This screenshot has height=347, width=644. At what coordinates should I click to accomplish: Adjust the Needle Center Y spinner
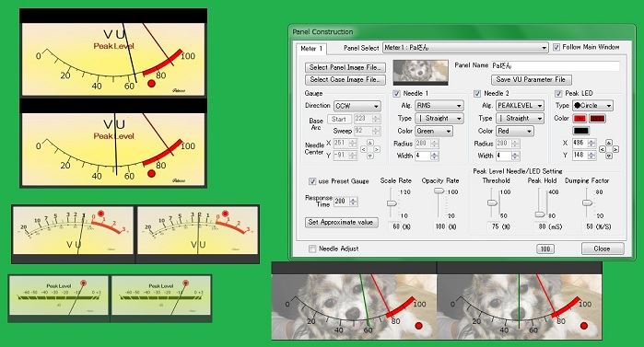[353, 155]
